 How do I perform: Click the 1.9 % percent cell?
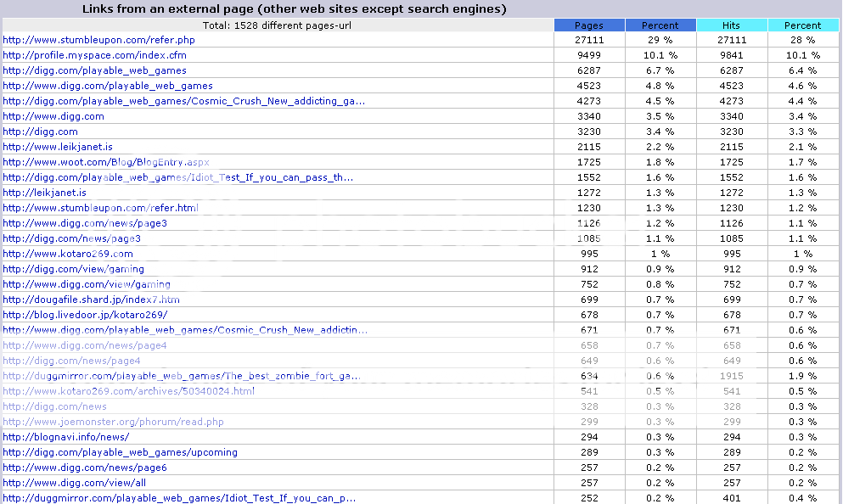(x=803, y=376)
